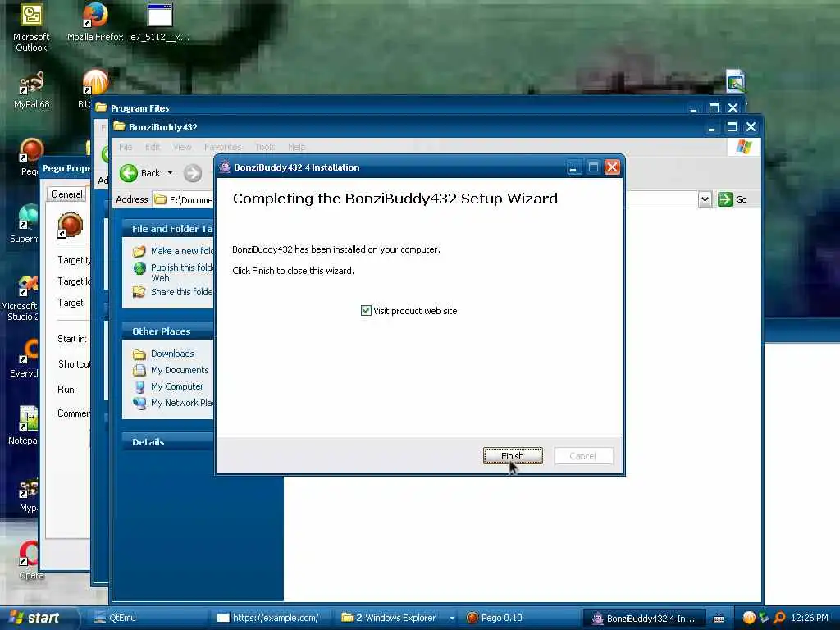Open the Opera desktop shortcut
Viewport: 840px width, 630px height.
31,559
